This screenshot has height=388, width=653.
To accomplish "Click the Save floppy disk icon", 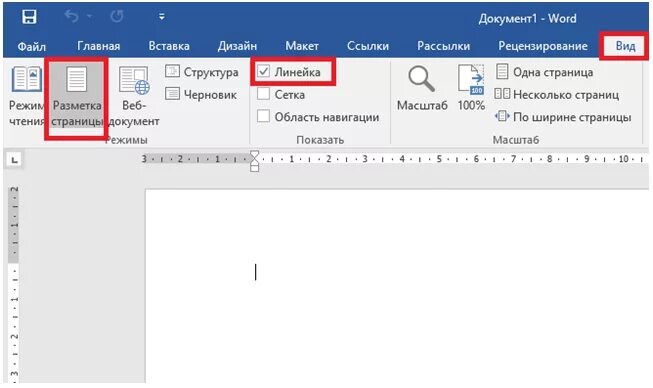I will 29,17.
